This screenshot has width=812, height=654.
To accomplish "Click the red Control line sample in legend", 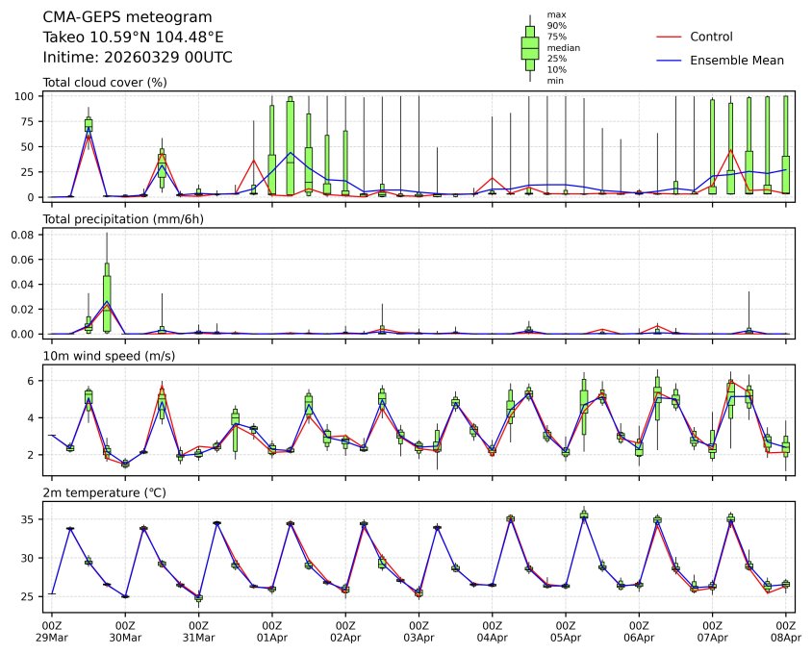I will [668, 37].
